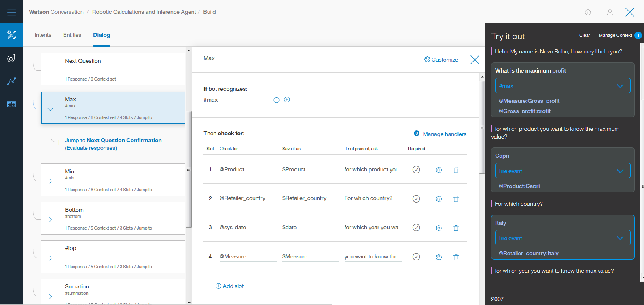The width and height of the screenshot is (644, 305).
Task: Click the info icon in top bar
Action: pyautogui.click(x=588, y=12)
